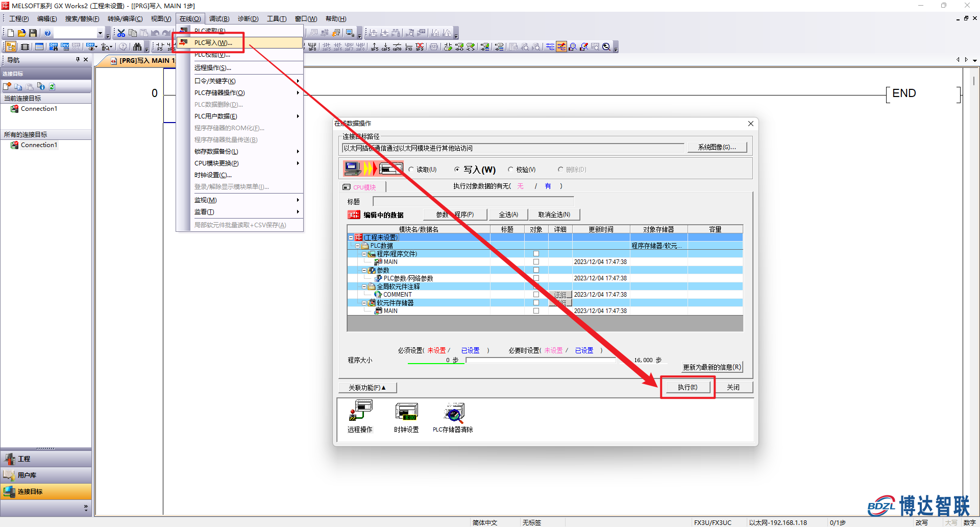This screenshot has height=527, width=980.
Task: Click the 标题 title input field
Action: (474, 201)
